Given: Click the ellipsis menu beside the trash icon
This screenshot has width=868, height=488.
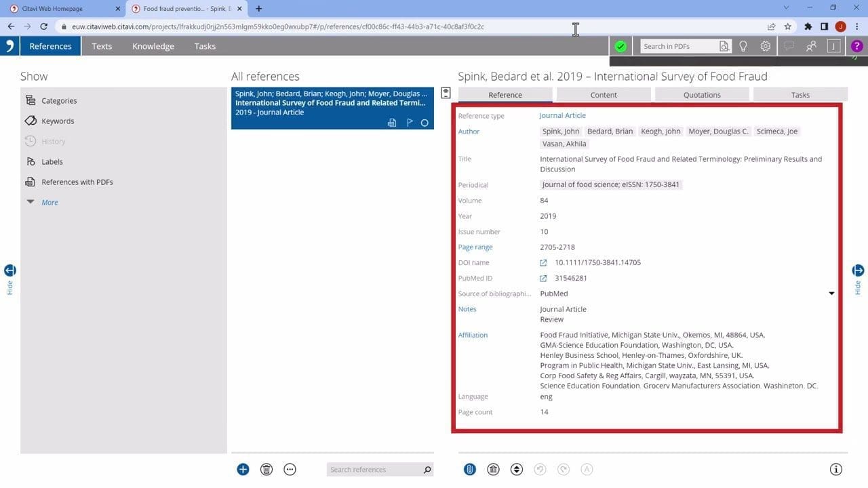Looking at the screenshot, I should pyautogui.click(x=290, y=469).
